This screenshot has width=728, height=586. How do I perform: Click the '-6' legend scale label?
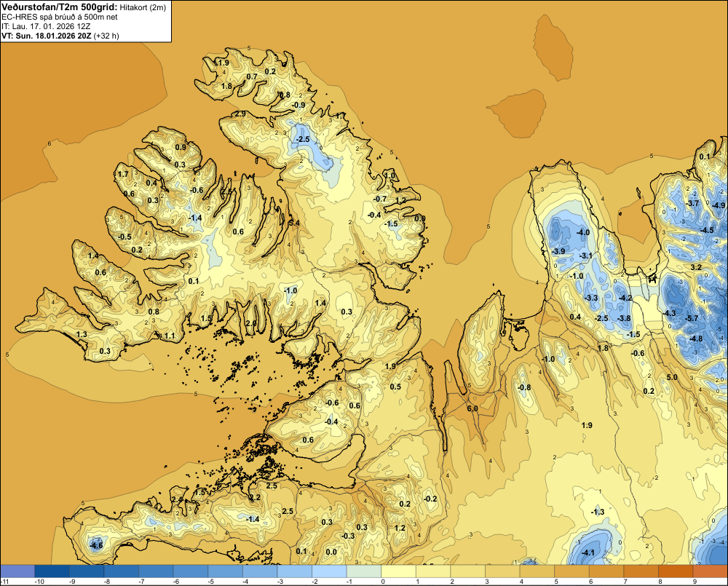tap(176, 582)
